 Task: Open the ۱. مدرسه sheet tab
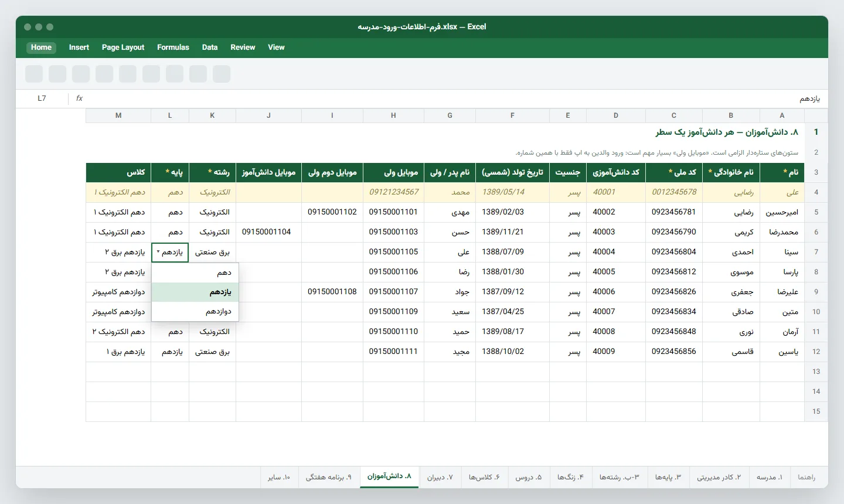coord(769,477)
